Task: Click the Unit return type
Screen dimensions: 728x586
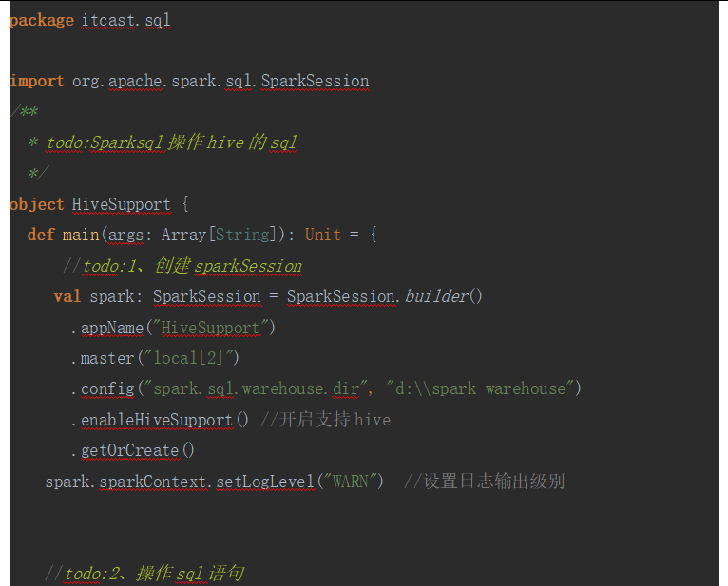Action: tap(322, 235)
